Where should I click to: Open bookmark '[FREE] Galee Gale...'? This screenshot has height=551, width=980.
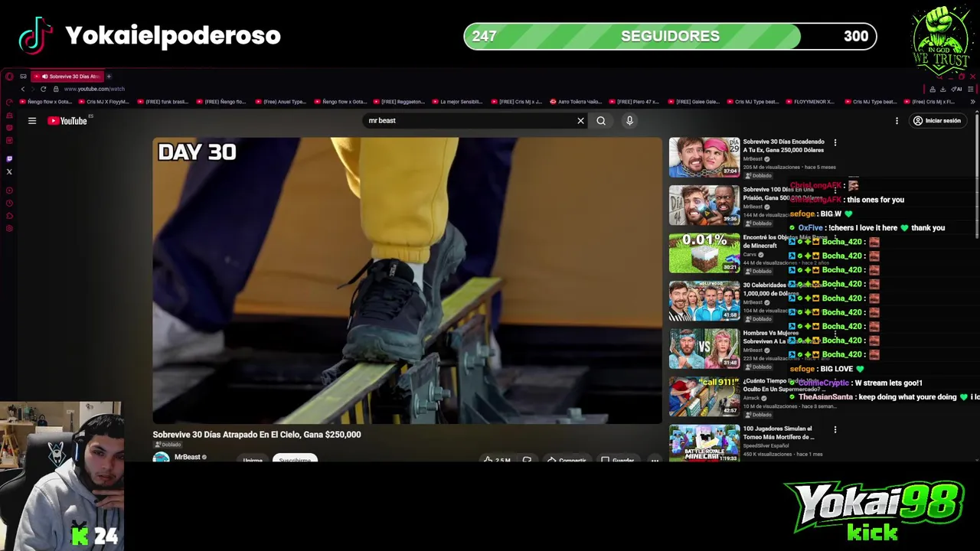[694, 102]
